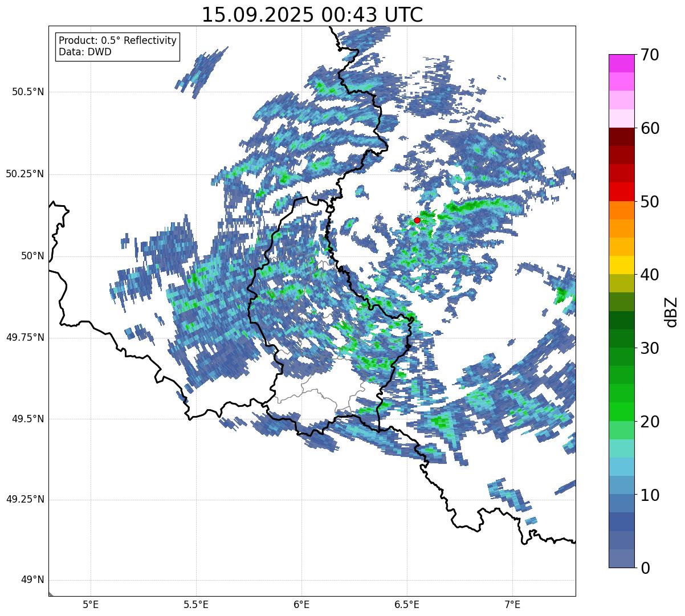
Task: Click the 5°E longitude label
Action: pyautogui.click(x=91, y=605)
